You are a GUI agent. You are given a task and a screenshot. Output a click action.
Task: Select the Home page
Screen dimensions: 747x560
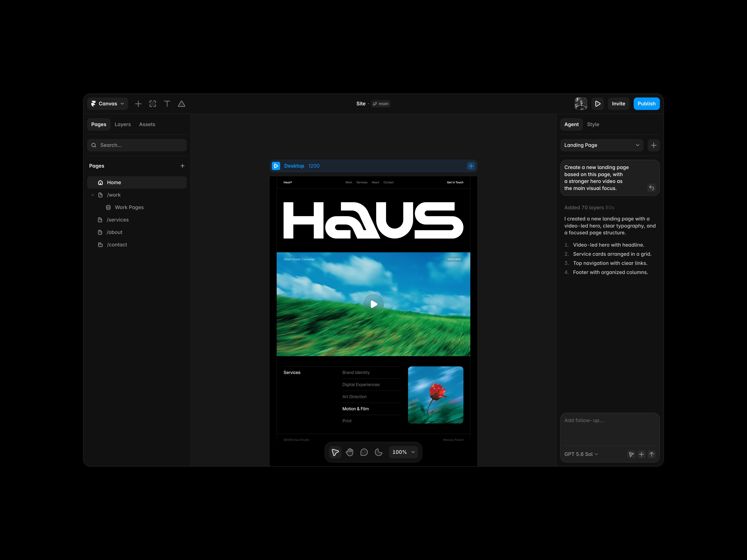tap(137, 182)
